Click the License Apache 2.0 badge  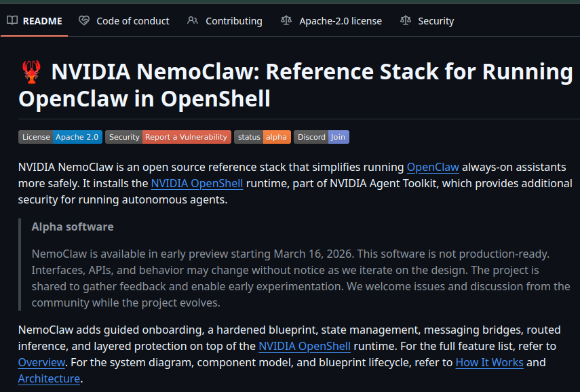60,137
